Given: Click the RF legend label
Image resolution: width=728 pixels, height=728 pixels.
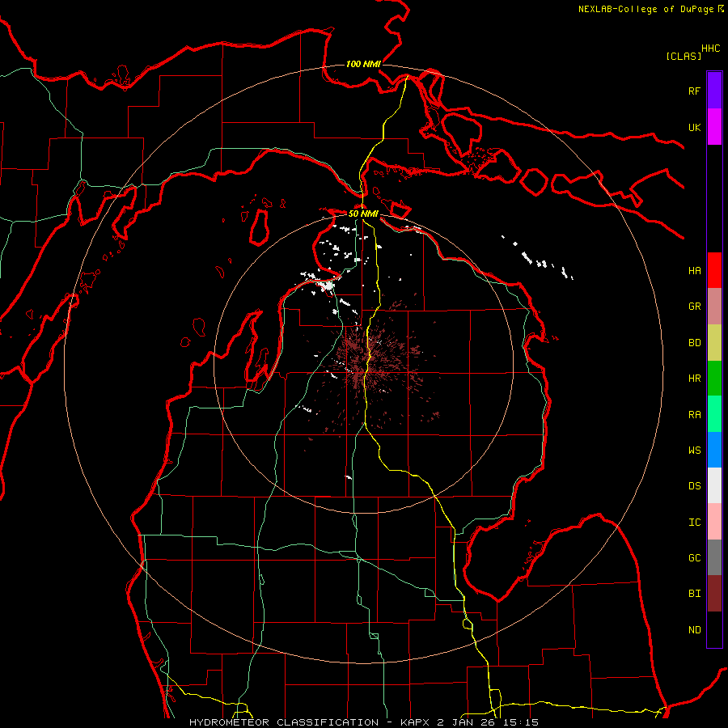Looking at the screenshot, I should click(x=694, y=91).
